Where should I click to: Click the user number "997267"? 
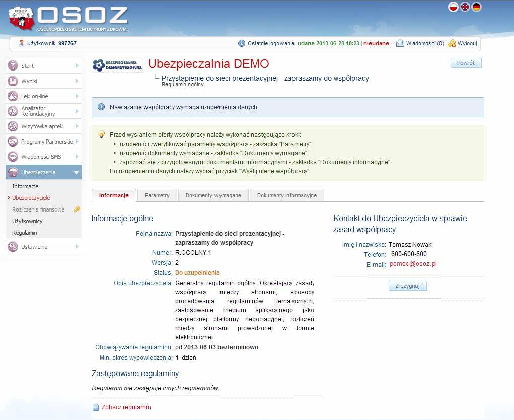(x=67, y=43)
